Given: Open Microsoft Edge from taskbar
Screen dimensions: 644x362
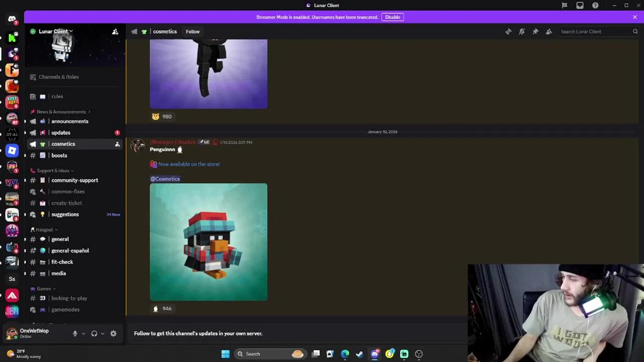Looking at the screenshot, I should [345, 354].
